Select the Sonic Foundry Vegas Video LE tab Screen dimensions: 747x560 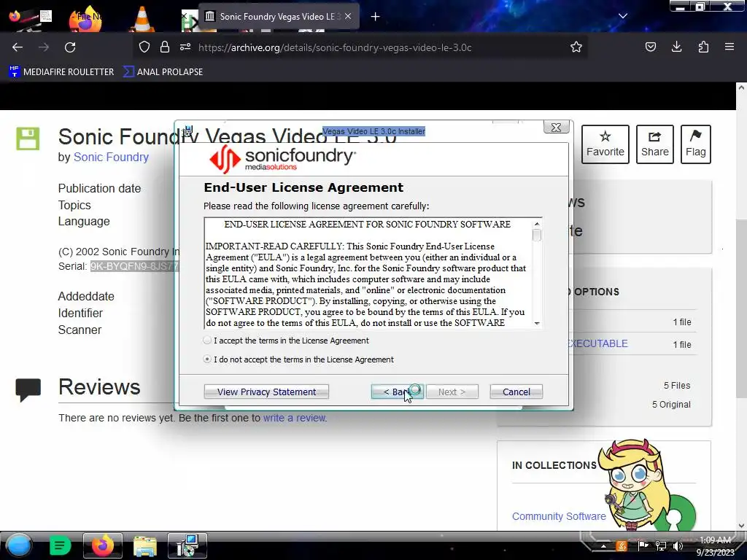point(279,17)
